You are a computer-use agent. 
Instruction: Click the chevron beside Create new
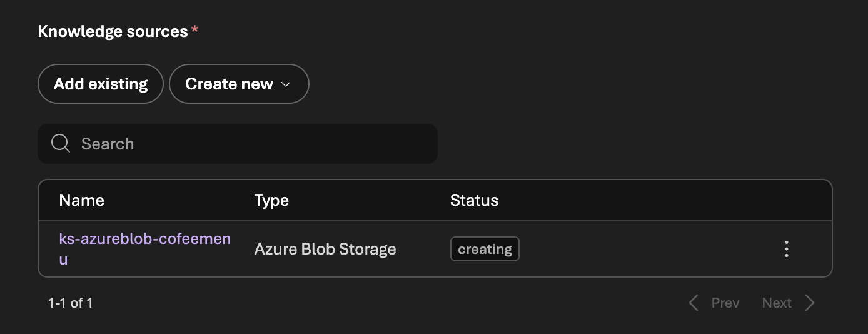click(286, 84)
